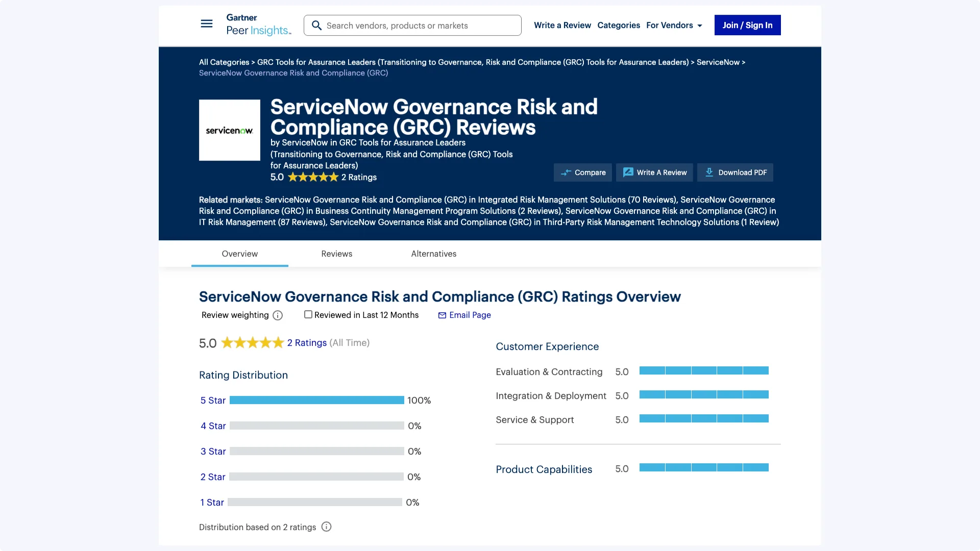Focus the search vendors input field
The image size is (980, 551).
(x=419, y=26)
